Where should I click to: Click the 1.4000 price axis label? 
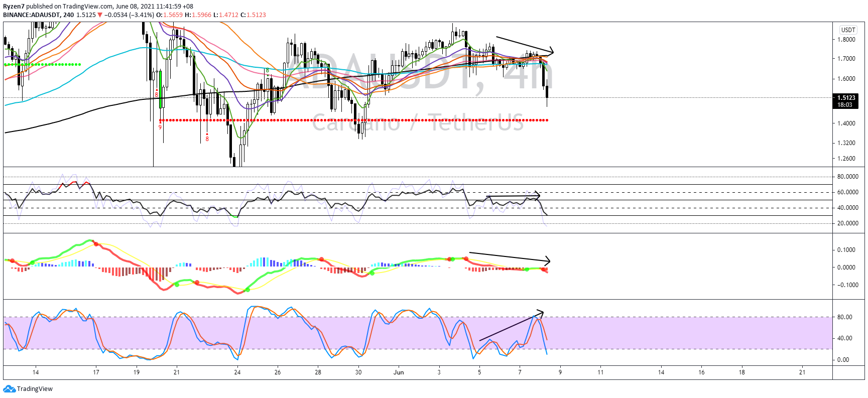846,123
